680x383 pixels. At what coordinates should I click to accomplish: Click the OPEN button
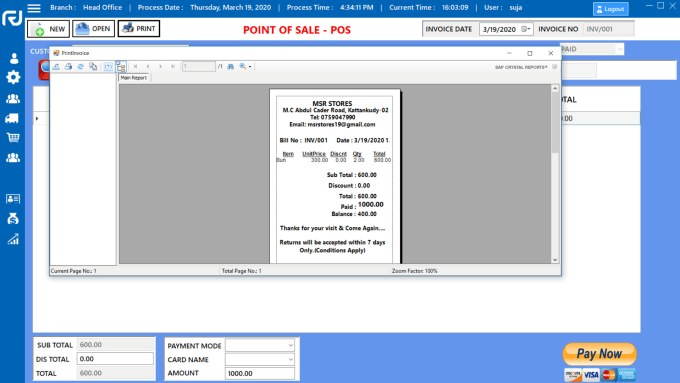click(93, 29)
